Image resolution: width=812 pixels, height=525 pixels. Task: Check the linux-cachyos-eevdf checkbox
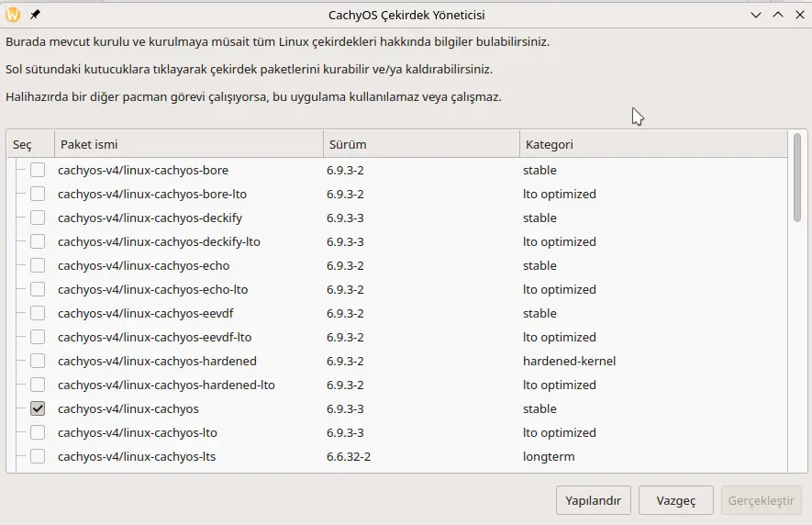[x=38, y=313]
